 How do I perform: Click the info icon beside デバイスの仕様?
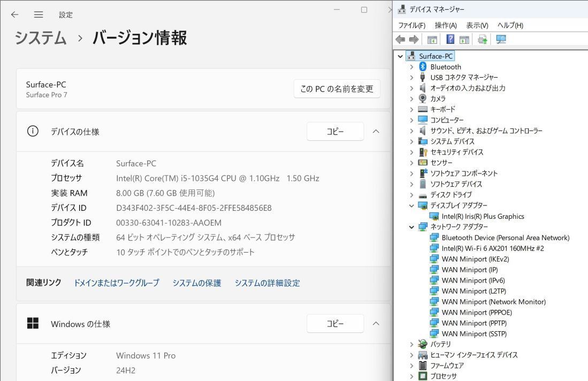coord(33,131)
